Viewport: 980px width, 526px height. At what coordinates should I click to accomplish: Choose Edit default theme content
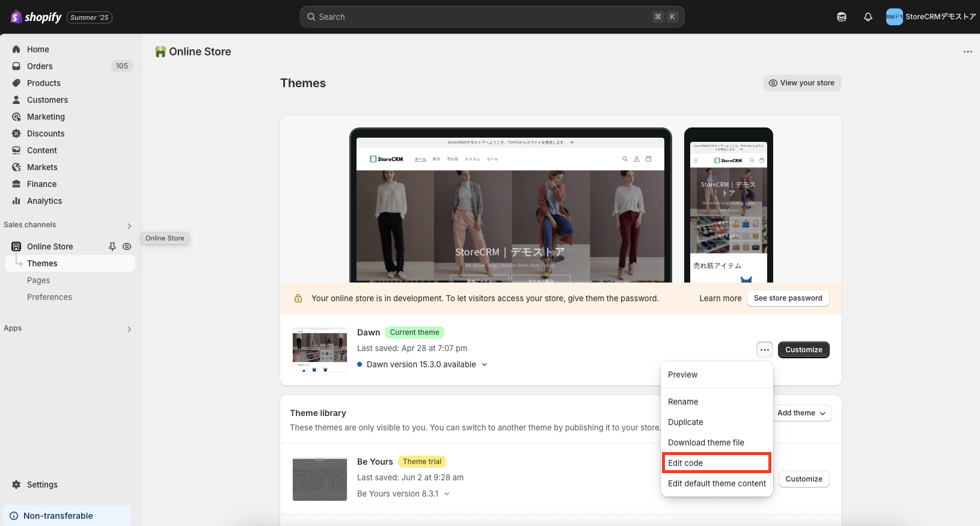point(717,483)
